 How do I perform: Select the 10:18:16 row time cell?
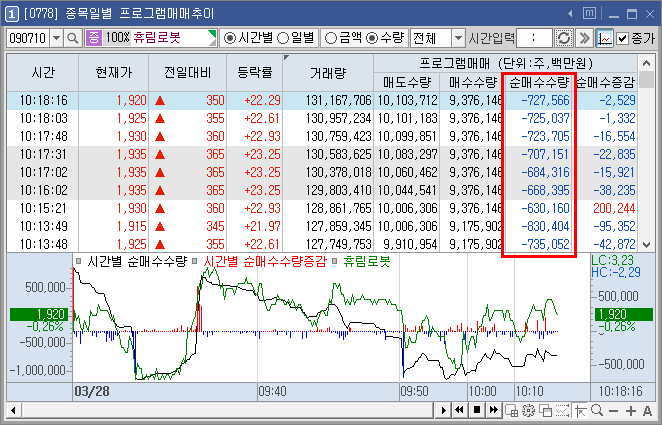(43, 100)
